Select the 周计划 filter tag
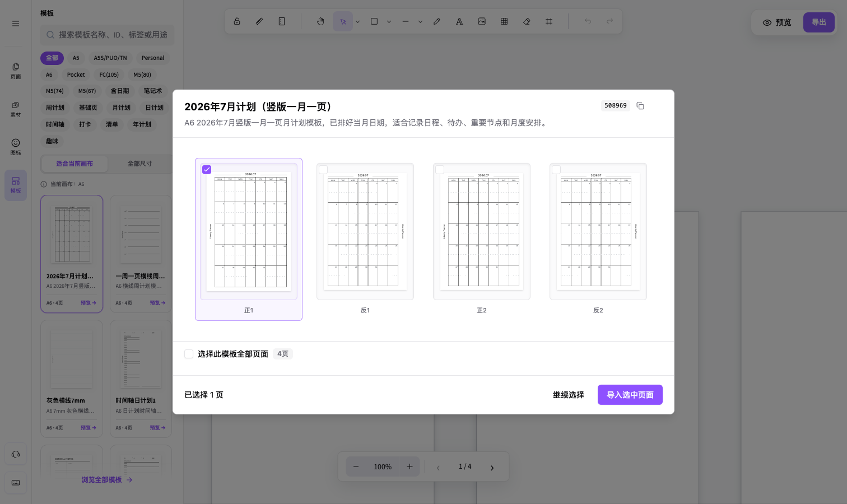Screen dimensions: 847x504 coord(55,108)
